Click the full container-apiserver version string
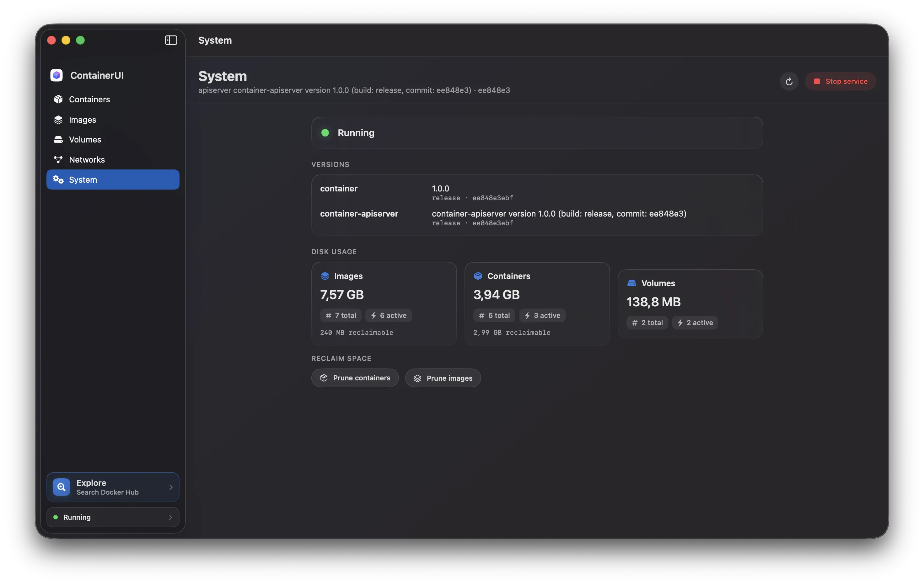The height and width of the screenshot is (585, 924). click(x=559, y=214)
